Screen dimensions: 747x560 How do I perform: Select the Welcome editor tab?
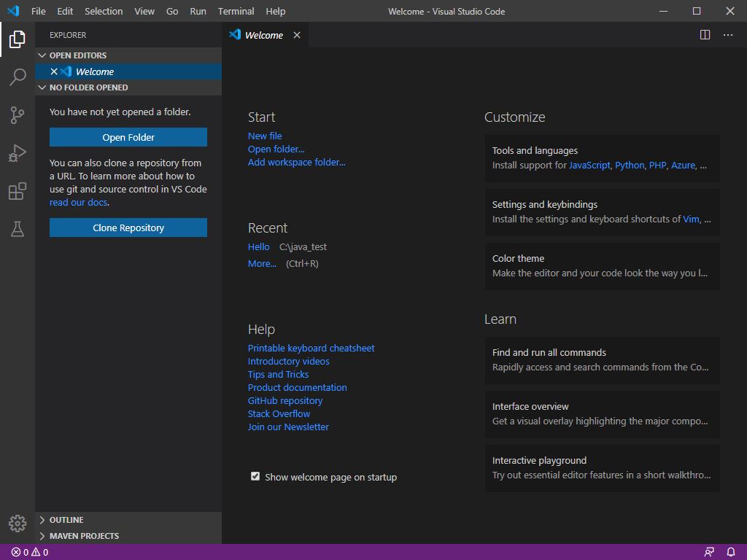click(263, 35)
